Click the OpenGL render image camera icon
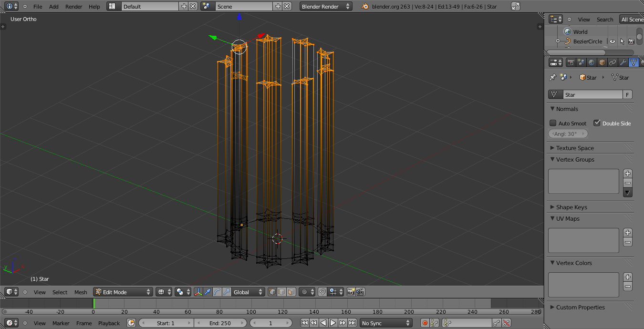Viewport: 644px width, 329px height. click(351, 292)
